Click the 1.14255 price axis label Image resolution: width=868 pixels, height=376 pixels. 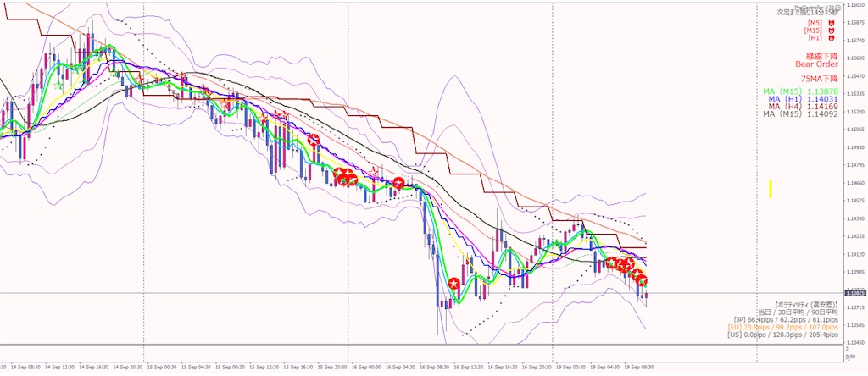click(855, 236)
